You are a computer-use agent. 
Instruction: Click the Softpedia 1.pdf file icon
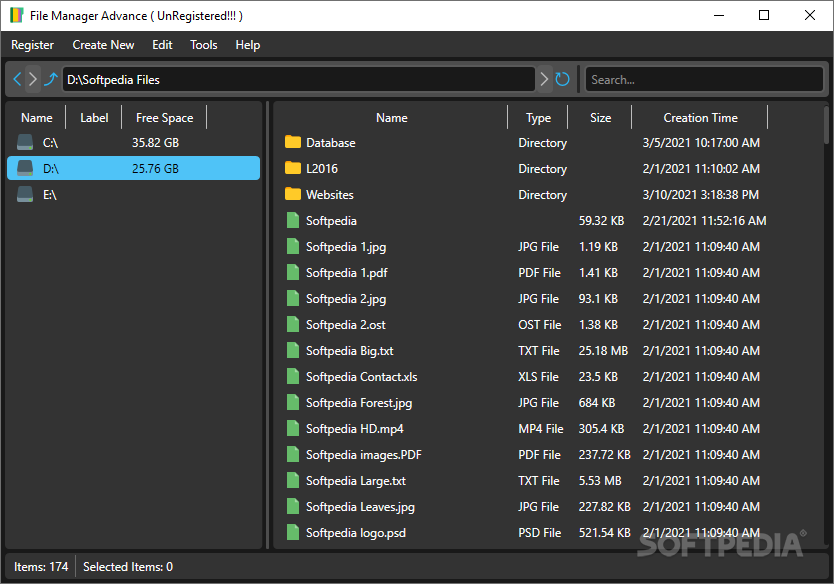tap(293, 272)
